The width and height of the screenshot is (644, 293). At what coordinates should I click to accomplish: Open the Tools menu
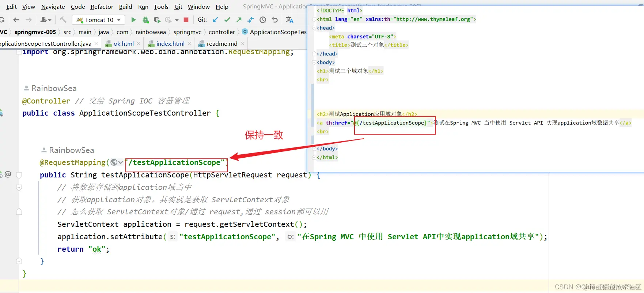point(161,7)
